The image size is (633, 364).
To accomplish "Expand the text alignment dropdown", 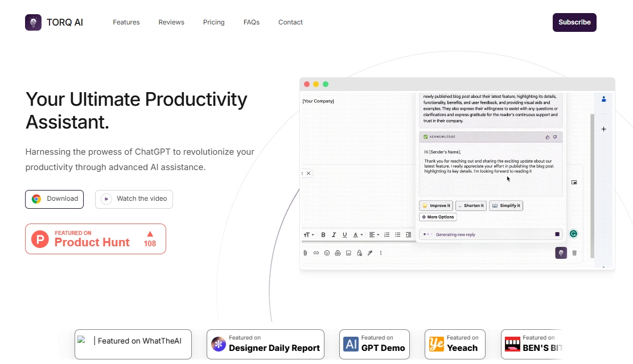I will (x=373, y=235).
